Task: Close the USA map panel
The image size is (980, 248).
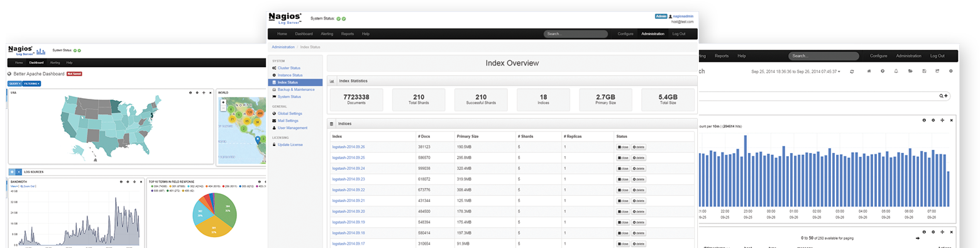Action: 211,93
